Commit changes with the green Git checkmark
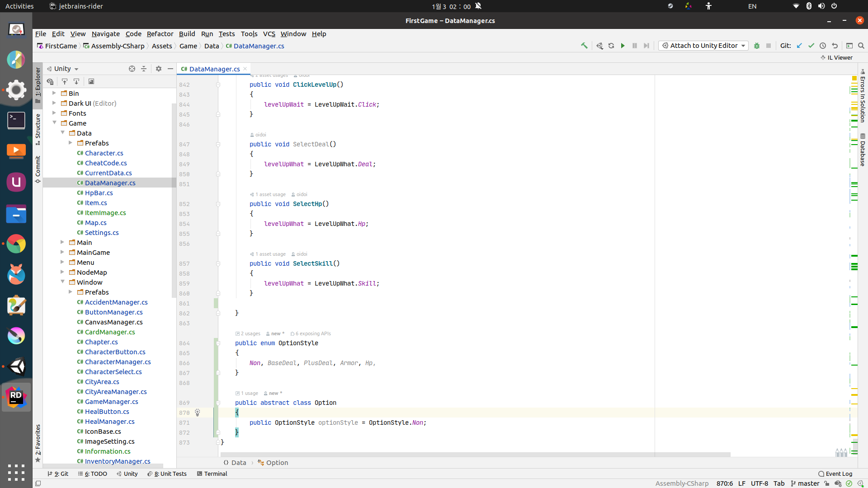This screenshot has width=868, height=488. (x=811, y=46)
